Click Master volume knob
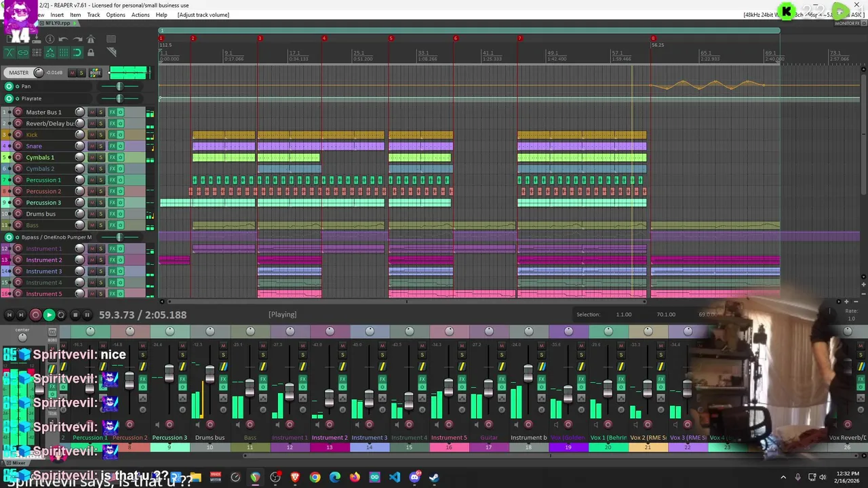 coord(39,73)
